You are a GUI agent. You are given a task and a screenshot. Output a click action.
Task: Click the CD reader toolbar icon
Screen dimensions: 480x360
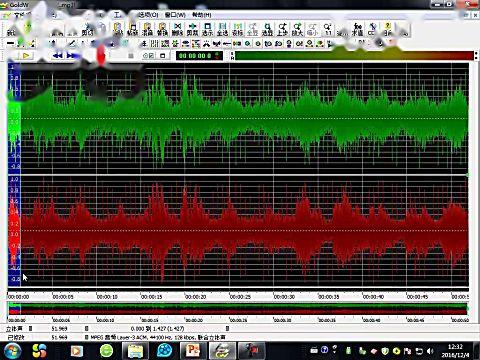[372, 29]
